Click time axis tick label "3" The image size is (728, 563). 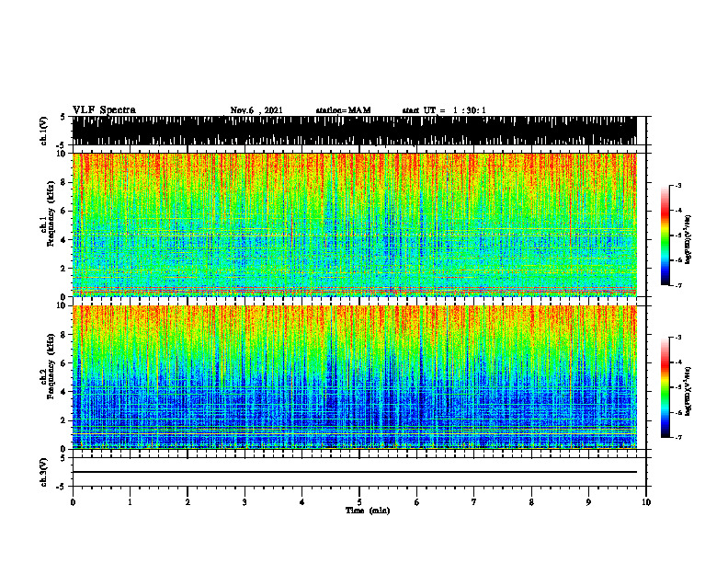[245, 502]
